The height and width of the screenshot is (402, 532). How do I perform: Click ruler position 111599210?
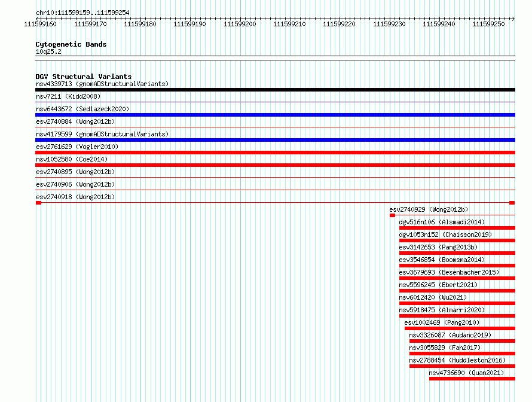[289, 24]
